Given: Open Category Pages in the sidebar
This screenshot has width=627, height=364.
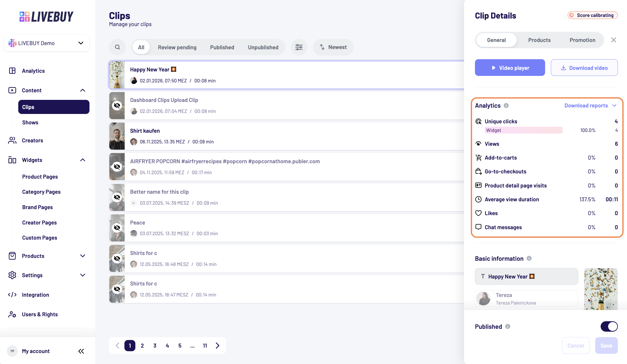Looking at the screenshot, I should [41, 192].
